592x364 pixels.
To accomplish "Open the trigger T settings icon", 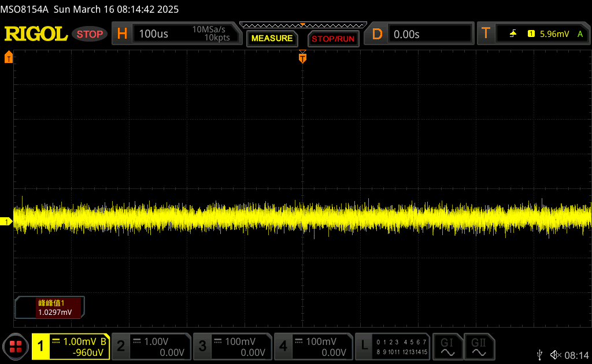I will coord(486,34).
